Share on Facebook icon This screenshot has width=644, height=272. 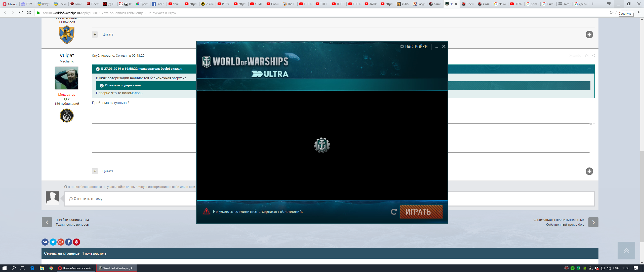(x=68, y=242)
